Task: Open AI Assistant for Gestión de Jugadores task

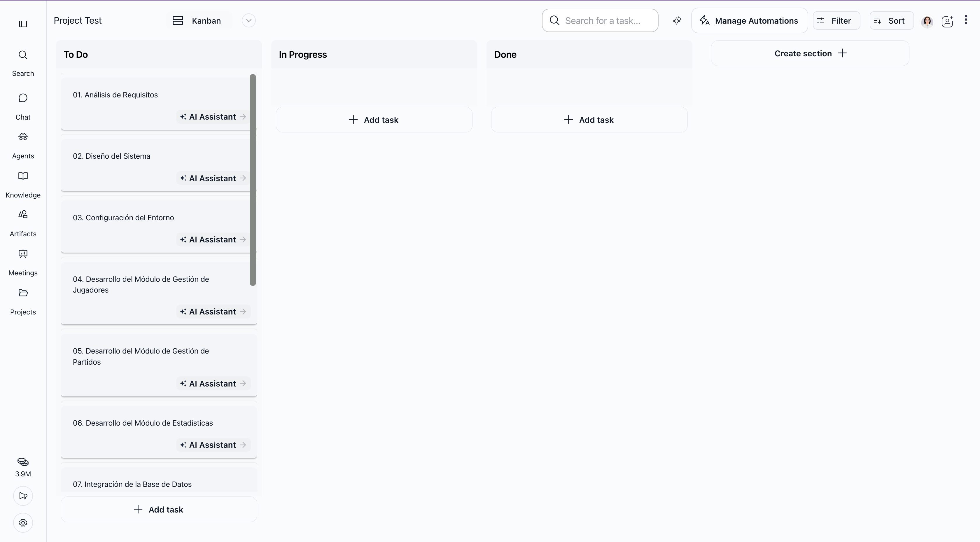Action: tap(213, 312)
